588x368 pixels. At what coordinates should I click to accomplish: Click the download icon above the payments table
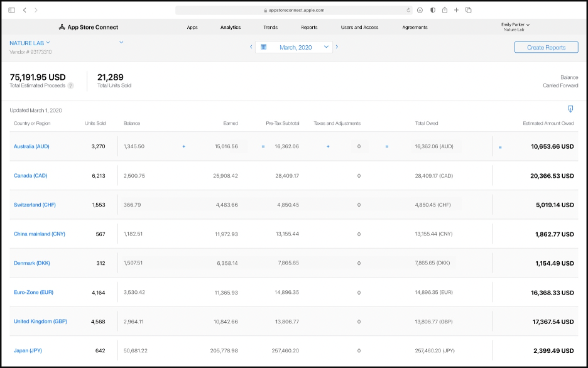[x=570, y=108]
